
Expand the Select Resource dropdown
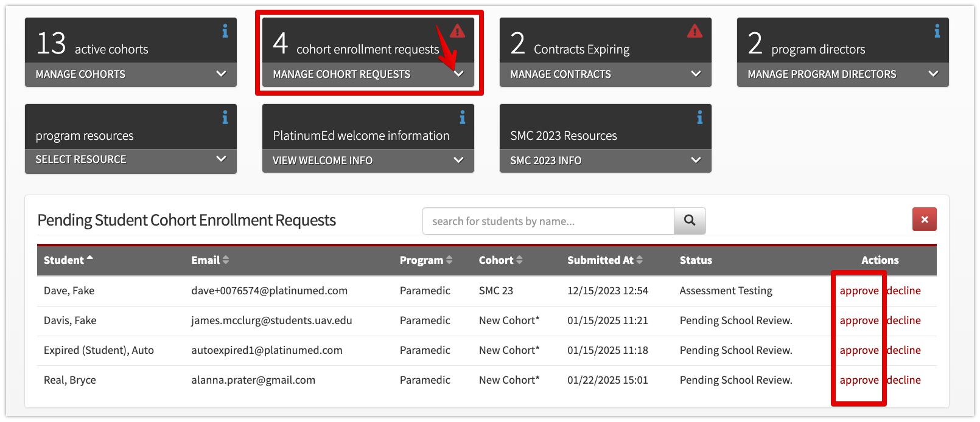(131, 160)
